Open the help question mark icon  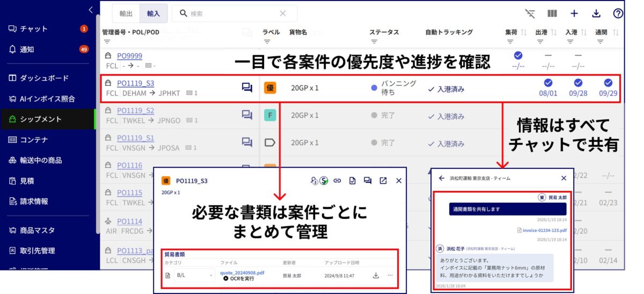[x=618, y=13]
